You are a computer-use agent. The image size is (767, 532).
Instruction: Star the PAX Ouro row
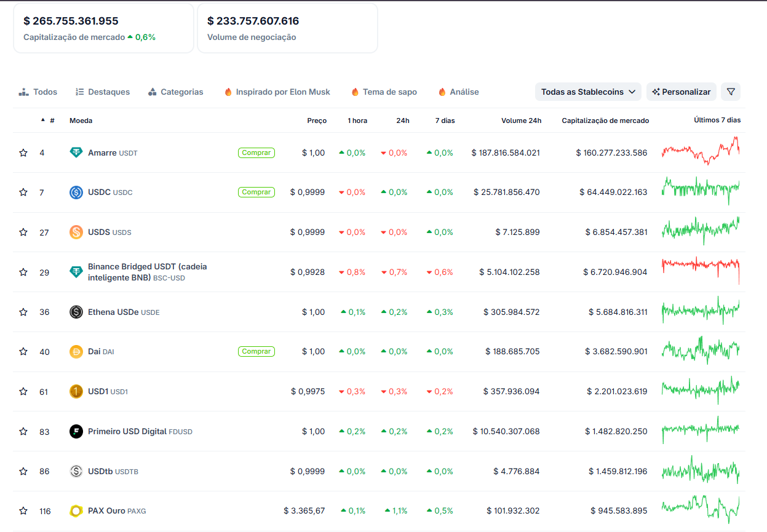click(x=23, y=511)
